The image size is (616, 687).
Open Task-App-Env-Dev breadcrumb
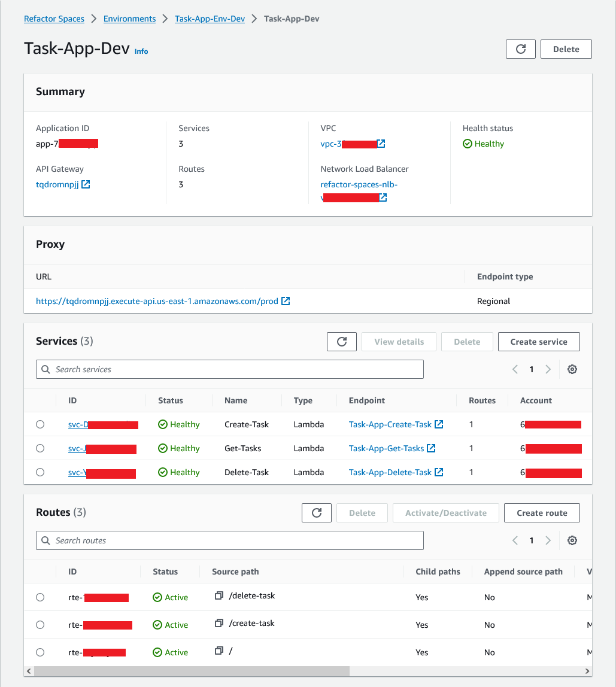pyautogui.click(x=210, y=19)
